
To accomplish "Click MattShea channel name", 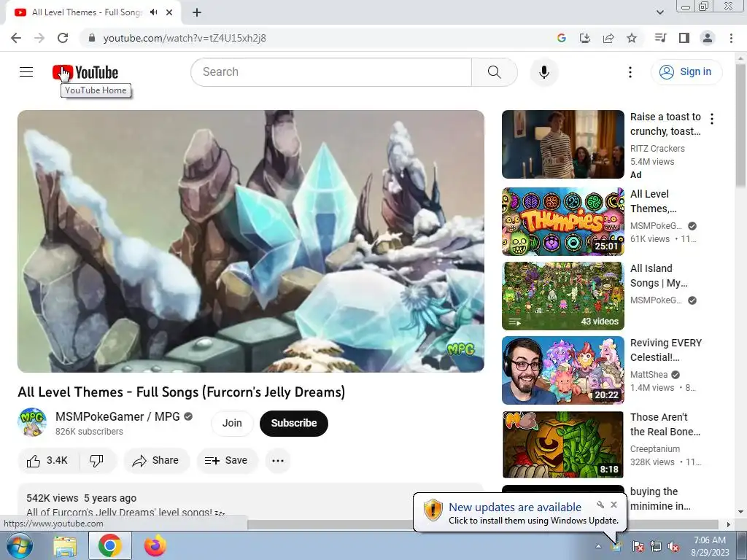I will [649, 375].
